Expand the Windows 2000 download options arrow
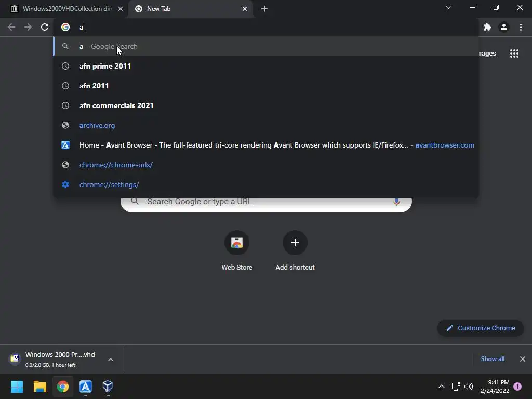The image size is (532, 399). [111, 360]
